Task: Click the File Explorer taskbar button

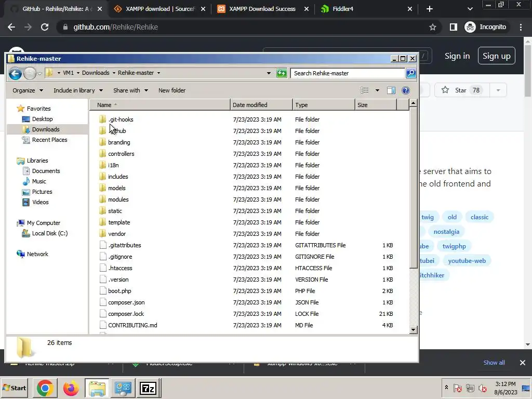Action: (x=97, y=388)
